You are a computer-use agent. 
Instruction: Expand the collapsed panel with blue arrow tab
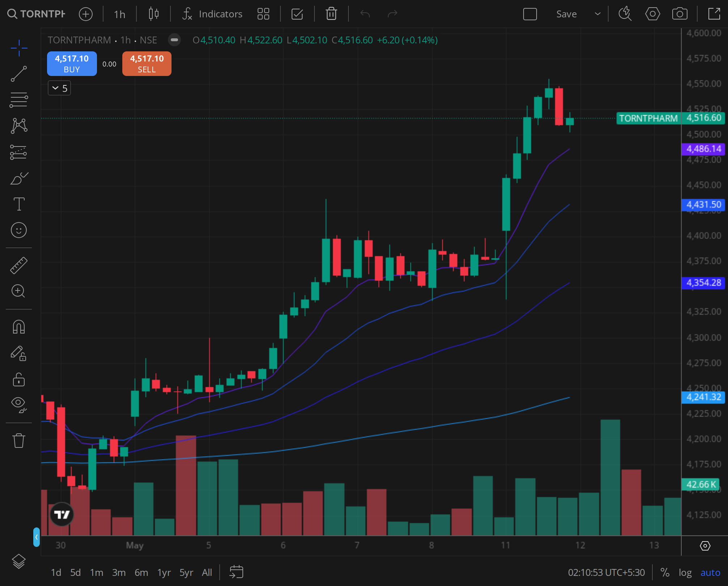coord(37,537)
